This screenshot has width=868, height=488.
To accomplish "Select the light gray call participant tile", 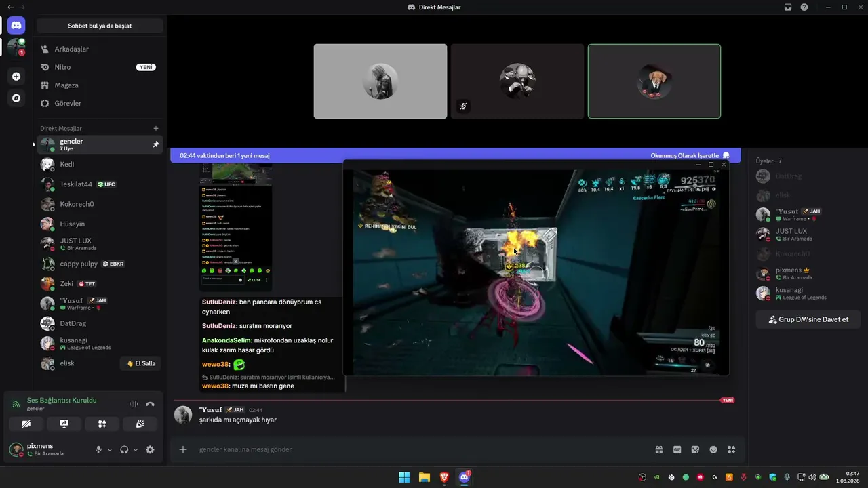I will (x=380, y=81).
